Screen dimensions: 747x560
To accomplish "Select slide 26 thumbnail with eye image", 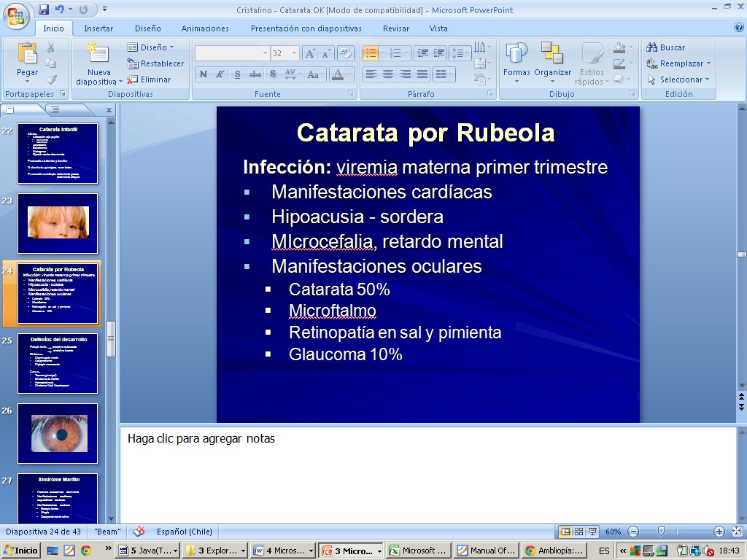I will pos(58,433).
